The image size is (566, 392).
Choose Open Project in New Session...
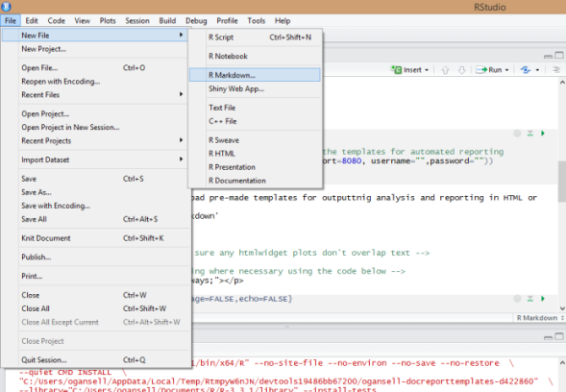[94, 127]
